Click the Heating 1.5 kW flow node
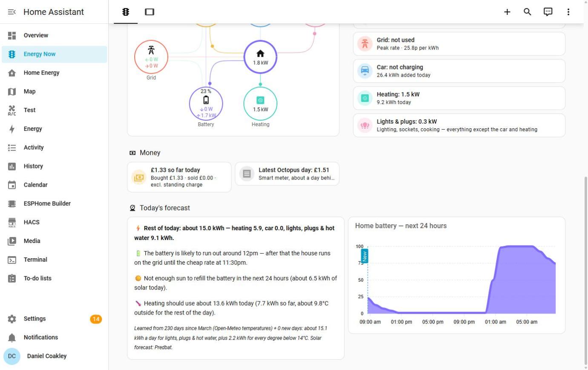This screenshot has height=370, width=588. pos(260,104)
